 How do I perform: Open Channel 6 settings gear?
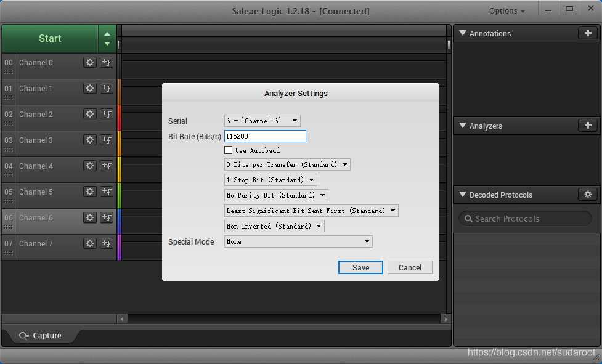point(90,218)
